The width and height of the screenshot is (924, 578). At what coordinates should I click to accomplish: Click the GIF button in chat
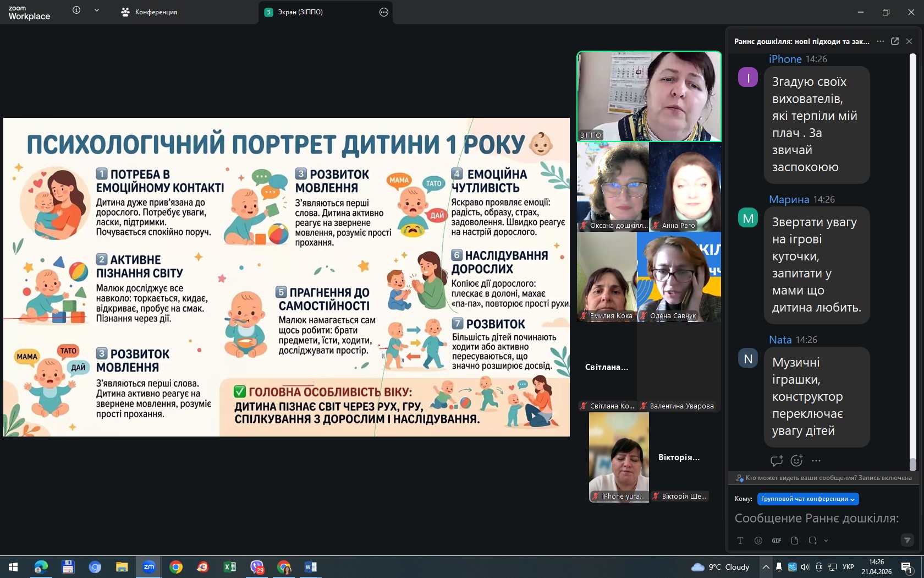(x=777, y=541)
